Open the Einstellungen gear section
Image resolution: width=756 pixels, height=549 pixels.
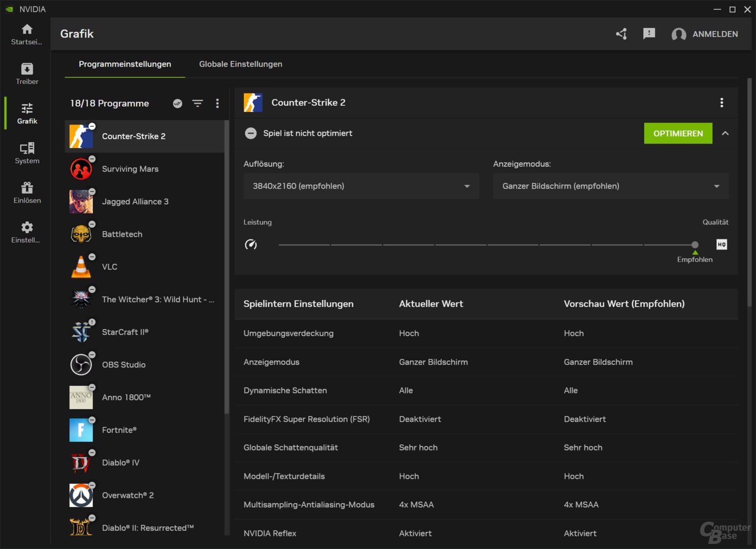pyautogui.click(x=27, y=232)
